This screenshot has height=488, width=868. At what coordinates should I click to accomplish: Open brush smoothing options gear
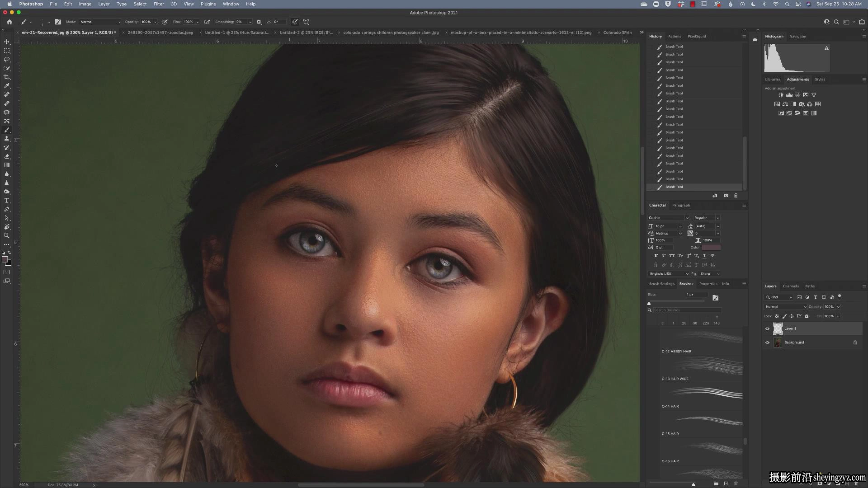pyautogui.click(x=259, y=22)
